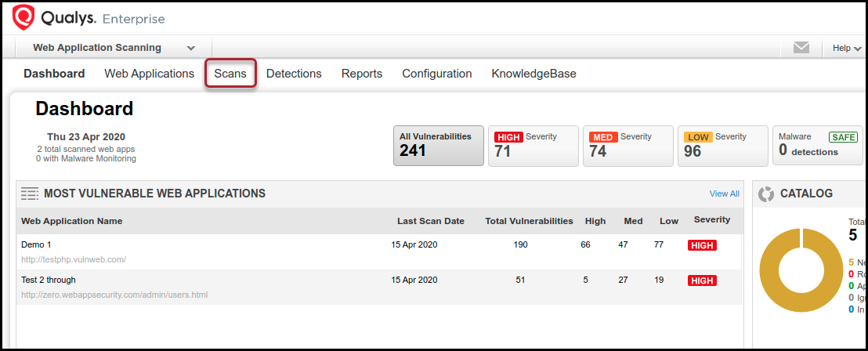
Task: Click the Qualys shield logo
Action: tap(24, 17)
